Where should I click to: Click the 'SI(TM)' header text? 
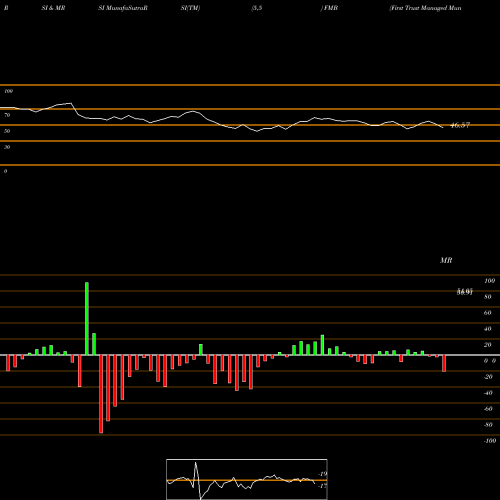(190, 8)
